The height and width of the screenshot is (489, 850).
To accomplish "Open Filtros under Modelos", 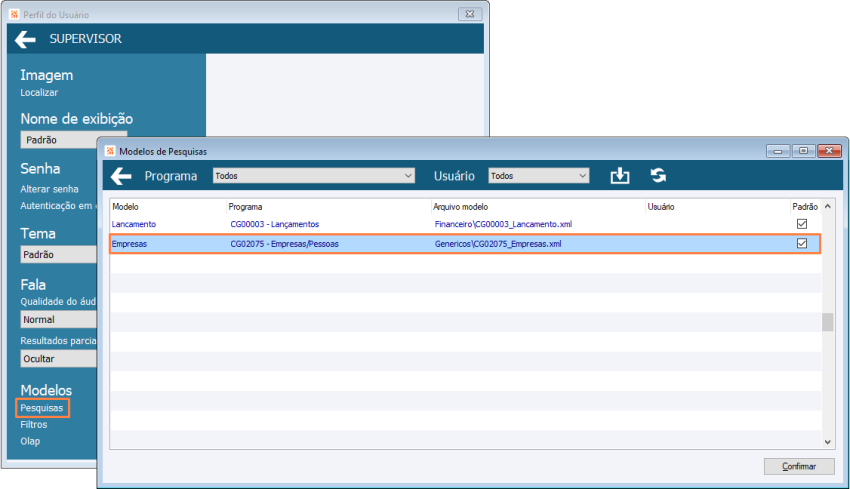I will click(x=34, y=424).
